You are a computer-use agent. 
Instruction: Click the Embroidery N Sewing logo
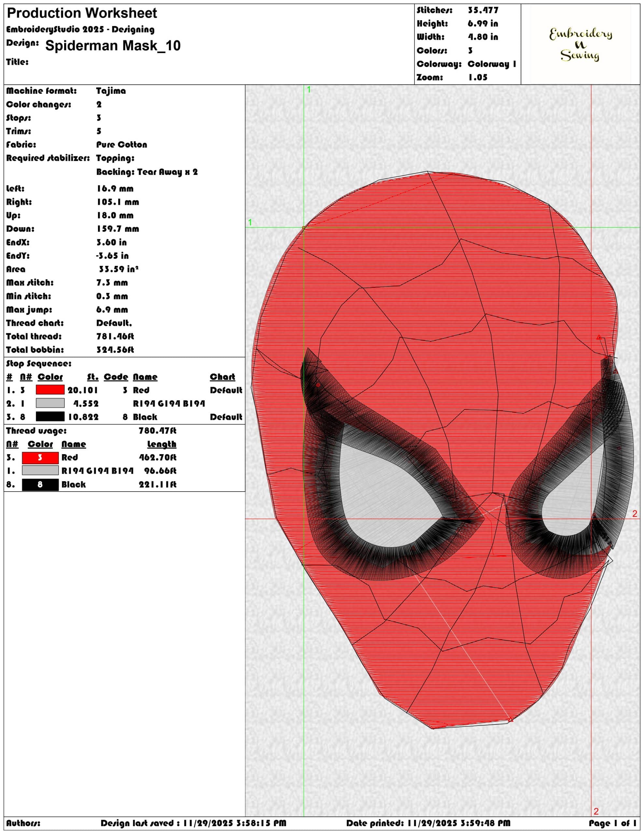[x=580, y=44]
